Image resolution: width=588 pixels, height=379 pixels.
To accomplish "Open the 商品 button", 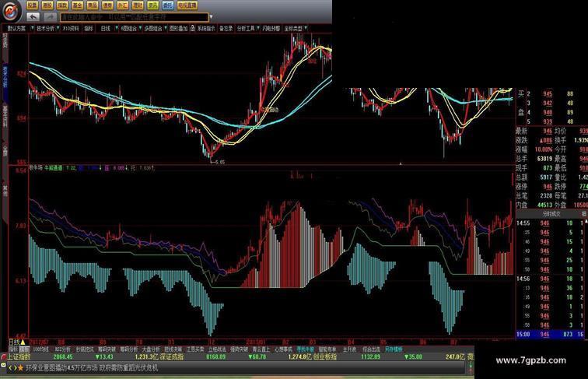I will pos(93,5).
